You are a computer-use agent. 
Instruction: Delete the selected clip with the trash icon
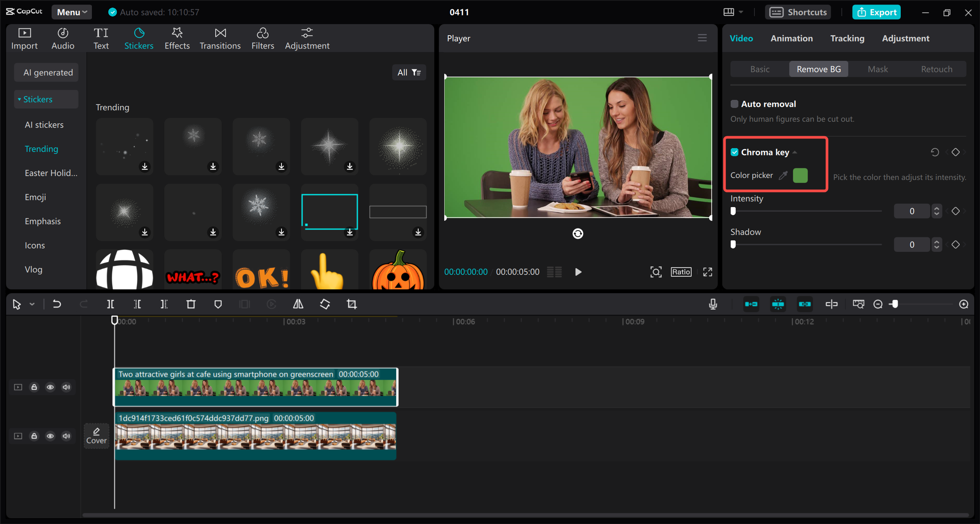(191, 304)
